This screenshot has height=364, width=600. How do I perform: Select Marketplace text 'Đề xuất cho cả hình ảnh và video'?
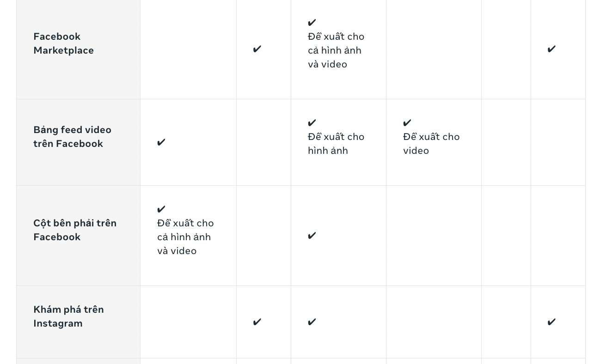336,50
